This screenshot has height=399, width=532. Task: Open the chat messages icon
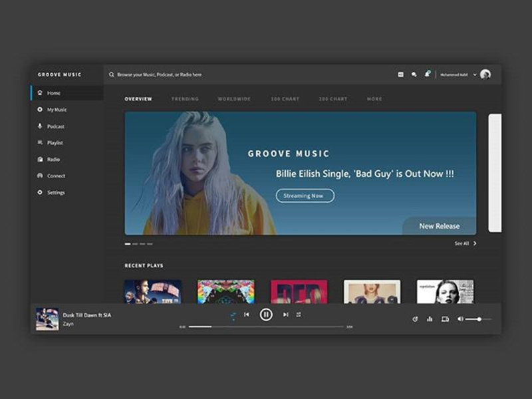[414, 74]
